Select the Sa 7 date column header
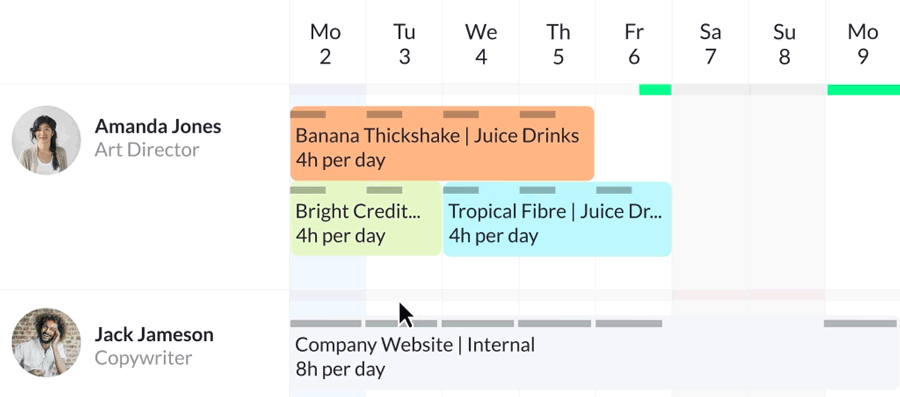This screenshot has height=397, width=900. tap(711, 44)
